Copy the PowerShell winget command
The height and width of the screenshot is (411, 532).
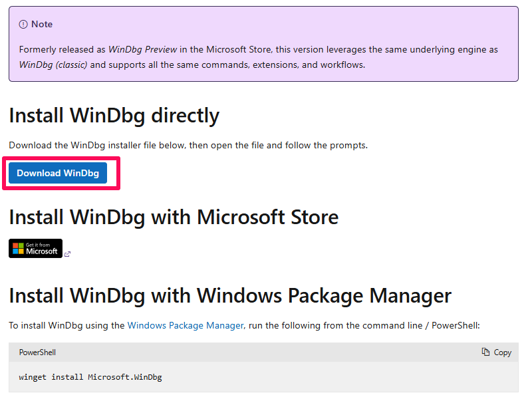coord(496,352)
